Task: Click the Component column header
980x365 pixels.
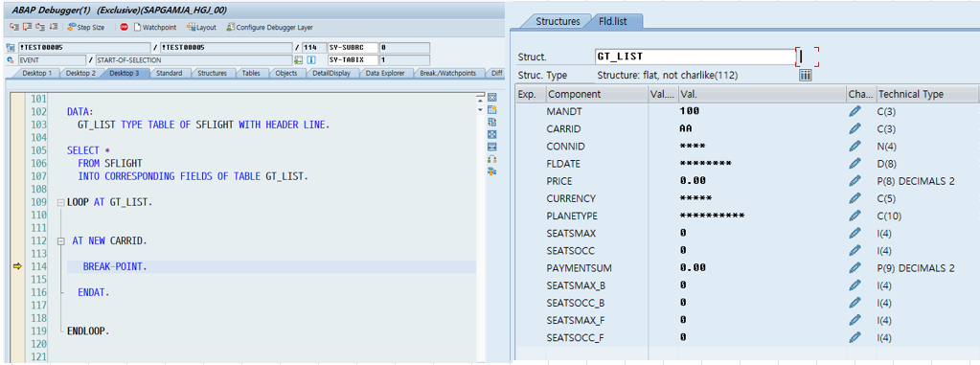Action: (597, 95)
